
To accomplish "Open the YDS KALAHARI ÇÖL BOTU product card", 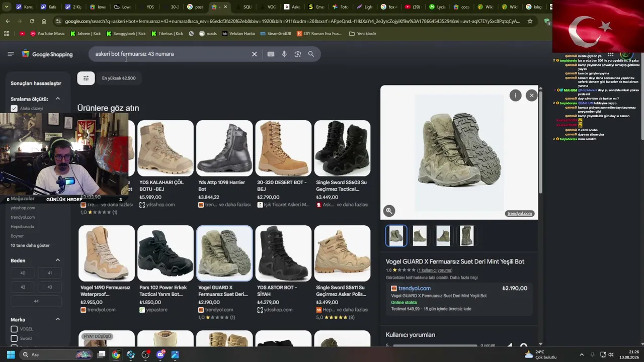I will 165,164.
